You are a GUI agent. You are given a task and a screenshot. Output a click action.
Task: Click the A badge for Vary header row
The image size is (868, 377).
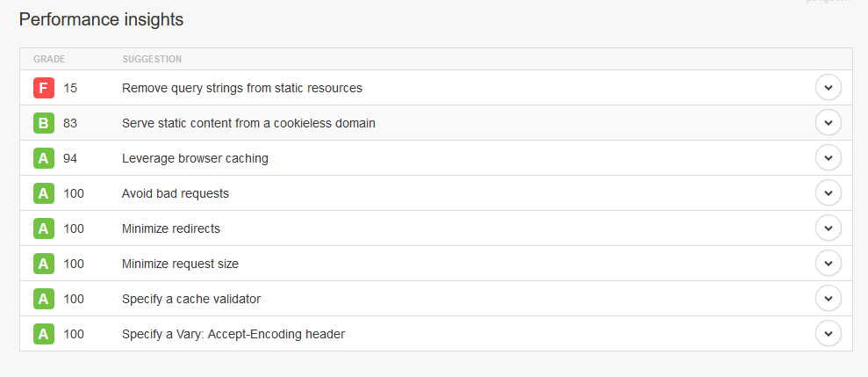(x=44, y=334)
